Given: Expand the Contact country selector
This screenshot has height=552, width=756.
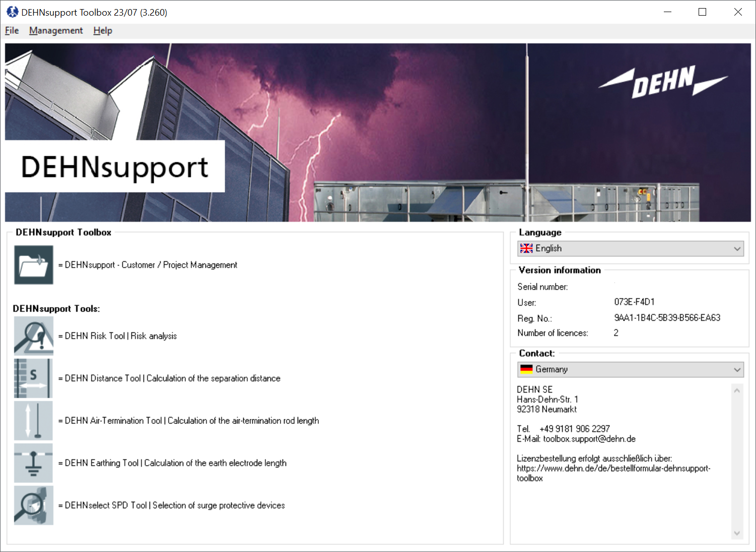Looking at the screenshot, I should [x=630, y=369].
